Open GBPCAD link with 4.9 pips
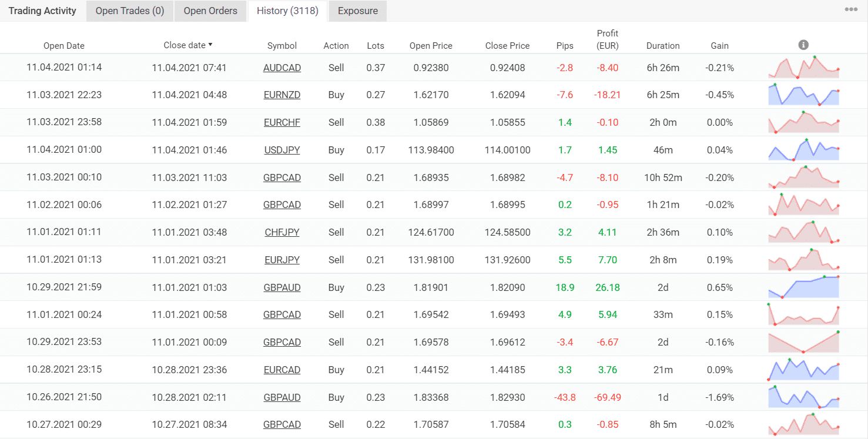 [282, 314]
